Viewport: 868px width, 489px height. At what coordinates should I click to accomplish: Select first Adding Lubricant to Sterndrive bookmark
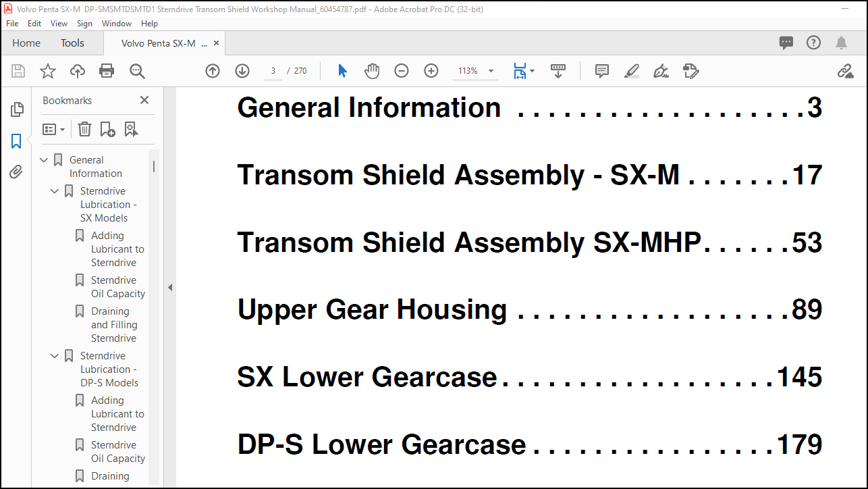(117, 249)
